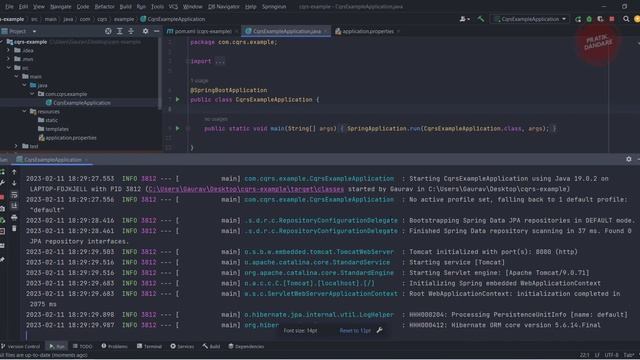Viewport: 640px width, 360px height.
Task: Click the wrench icon in font size popup
Action: [380, 330]
